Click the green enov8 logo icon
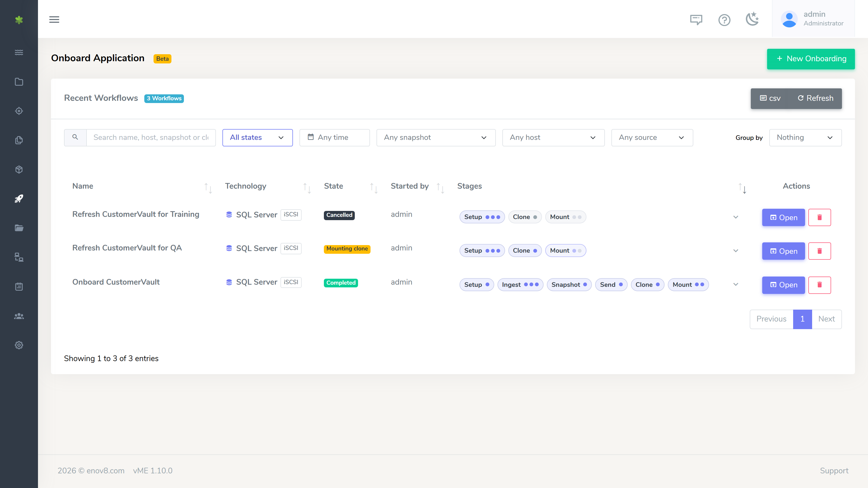Image resolution: width=868 pixels, height=488 pixels. tap(19, 20)
